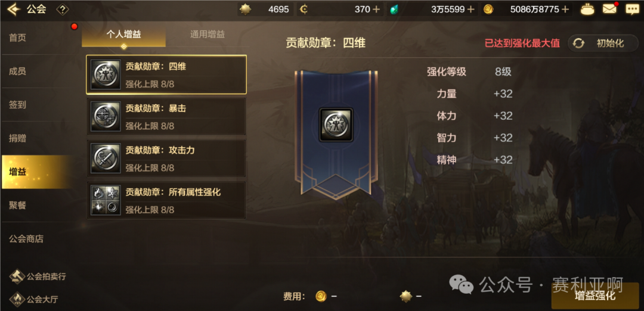Click the medal icon on blue banner
The width and height of the screenshot is (644, 311).
coord(336,125)
